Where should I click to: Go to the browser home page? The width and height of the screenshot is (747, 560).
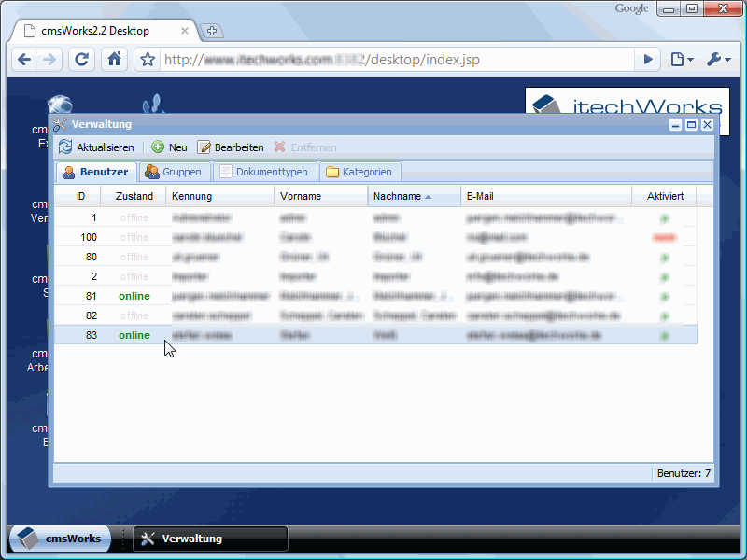[114, 60]
